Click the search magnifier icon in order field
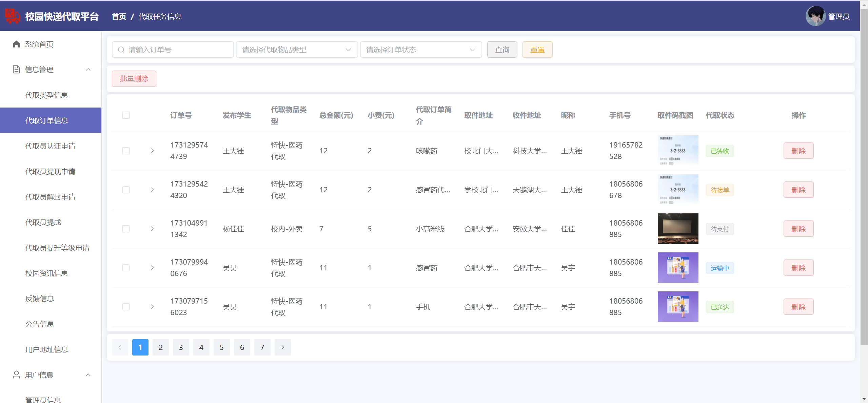The height and width of the screenshot is (403, 868). pos(121,50)
